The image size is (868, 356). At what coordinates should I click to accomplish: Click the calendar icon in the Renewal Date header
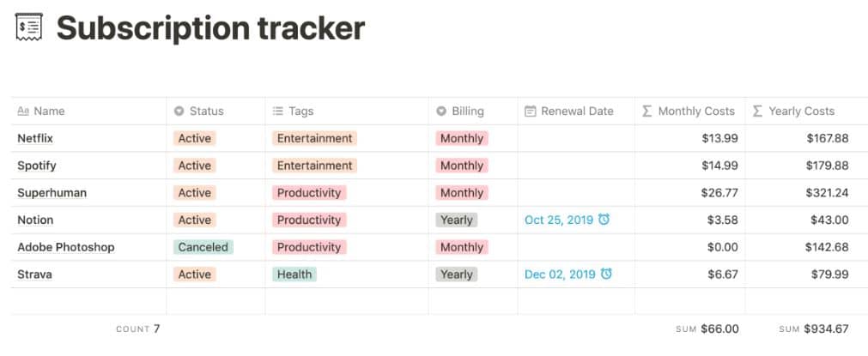tap(530, 112)
